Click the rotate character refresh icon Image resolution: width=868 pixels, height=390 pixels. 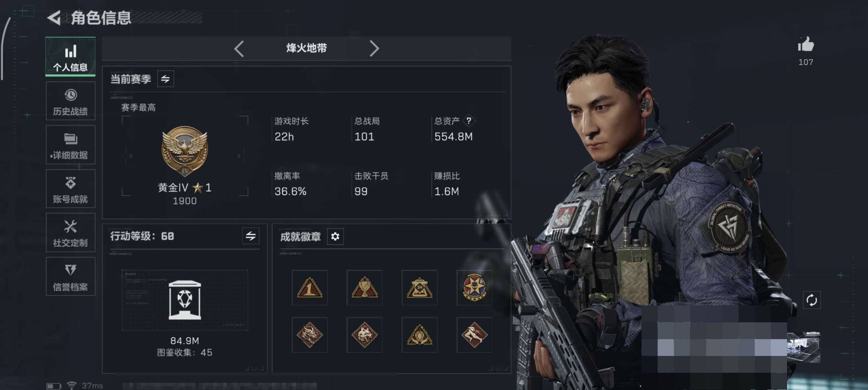click(x=812, y=300)
